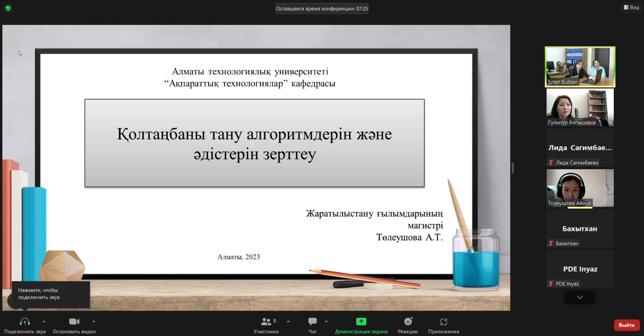Screen dimensions: 644x336
Task: Click the remaining conference time indicator
Action: pos(322,8)
